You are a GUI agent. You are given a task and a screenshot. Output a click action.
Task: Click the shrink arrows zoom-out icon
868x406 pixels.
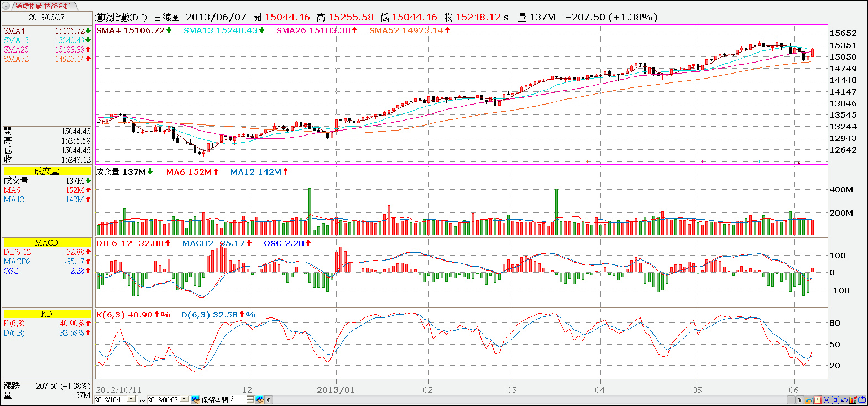click(x=827, y=400)
